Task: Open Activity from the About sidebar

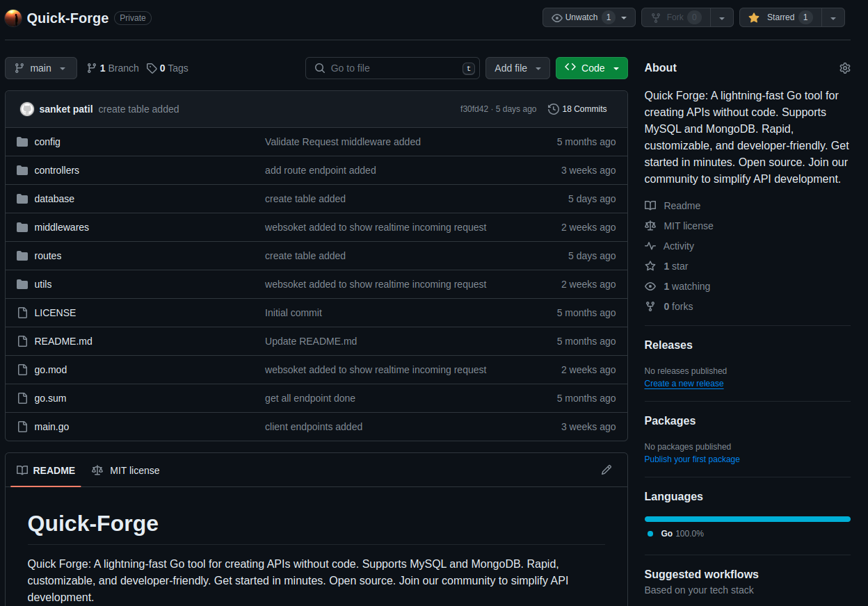Action: tap(678, 246)
